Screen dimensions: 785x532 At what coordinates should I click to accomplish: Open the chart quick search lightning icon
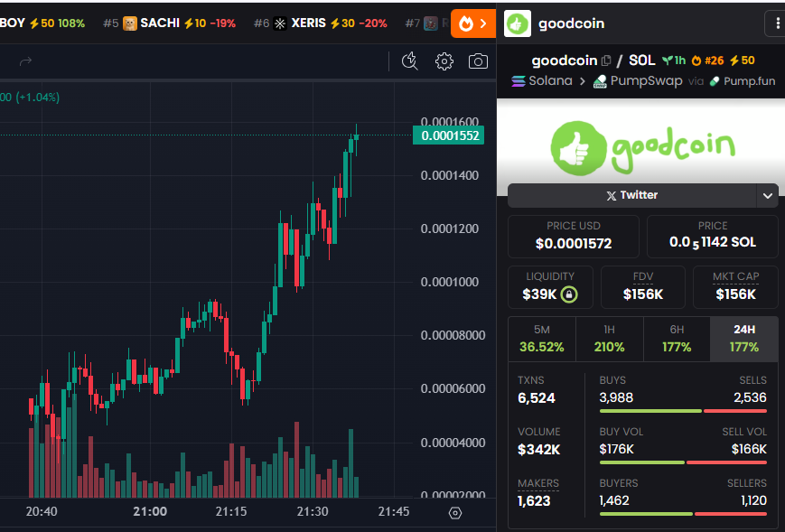click(x=410, y=61)
